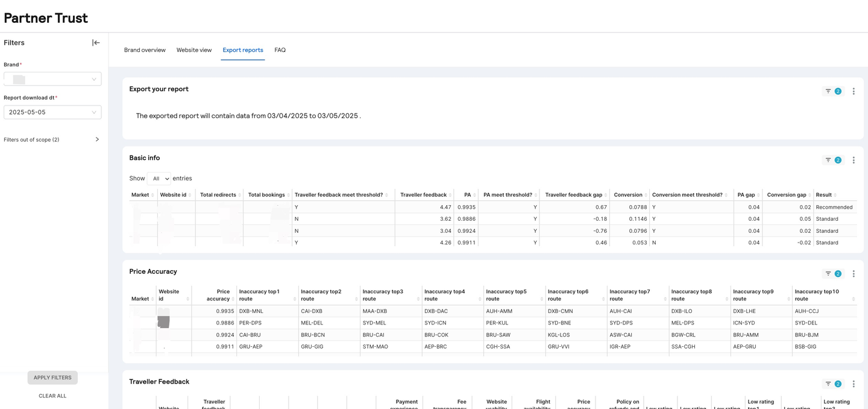Open the Brand dropdown
Viewport: 868px width, 409px height.
pos(52,79)
